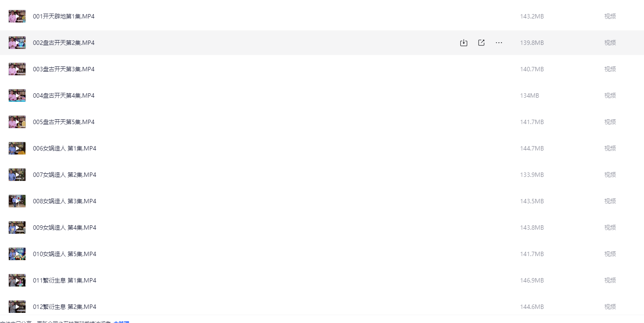The image size is (644, 323).
Task: Open file 009女娲造人 第4集.MP4
Action: (65, 228)
